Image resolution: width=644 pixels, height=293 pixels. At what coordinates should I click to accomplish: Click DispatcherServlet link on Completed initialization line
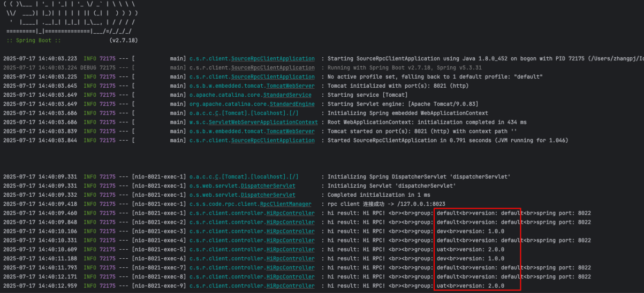click(268, 195)
